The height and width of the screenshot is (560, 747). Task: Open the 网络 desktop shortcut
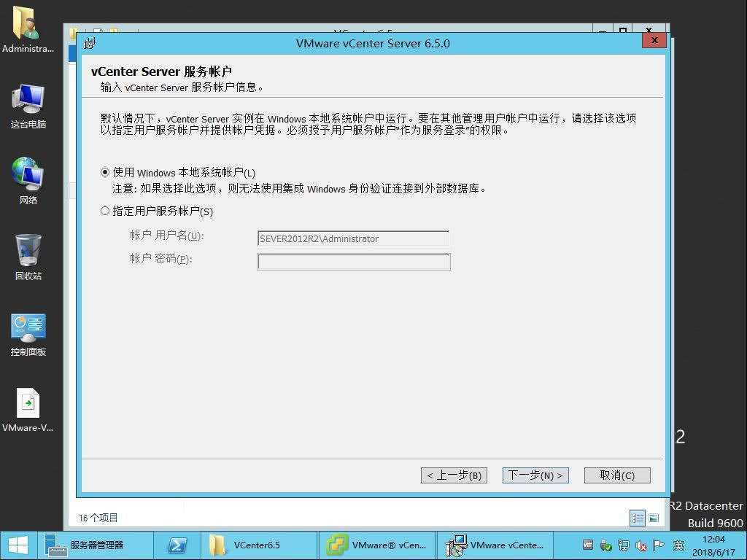coord(28,175)
